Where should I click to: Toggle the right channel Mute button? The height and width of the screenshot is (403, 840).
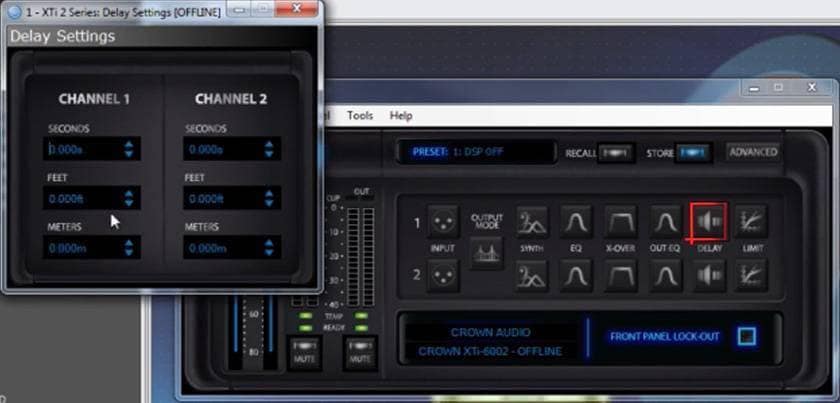point(360,351)
